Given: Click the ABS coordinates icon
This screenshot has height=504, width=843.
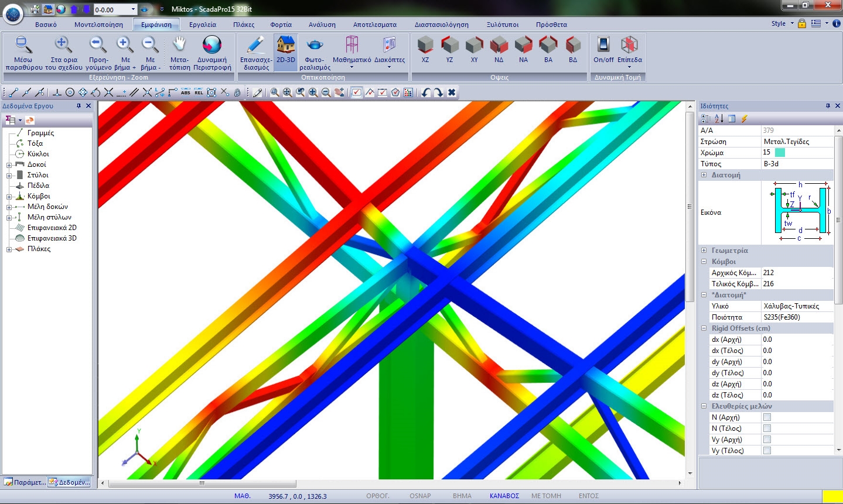Looking at the screenshot, I should pyautogui.click(x=186, y=92).
